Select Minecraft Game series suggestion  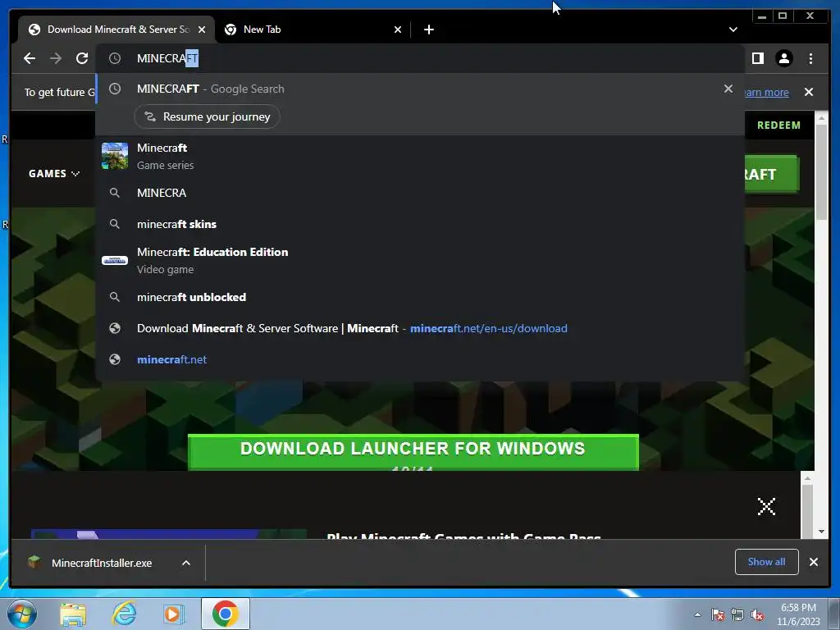point(420,157)
